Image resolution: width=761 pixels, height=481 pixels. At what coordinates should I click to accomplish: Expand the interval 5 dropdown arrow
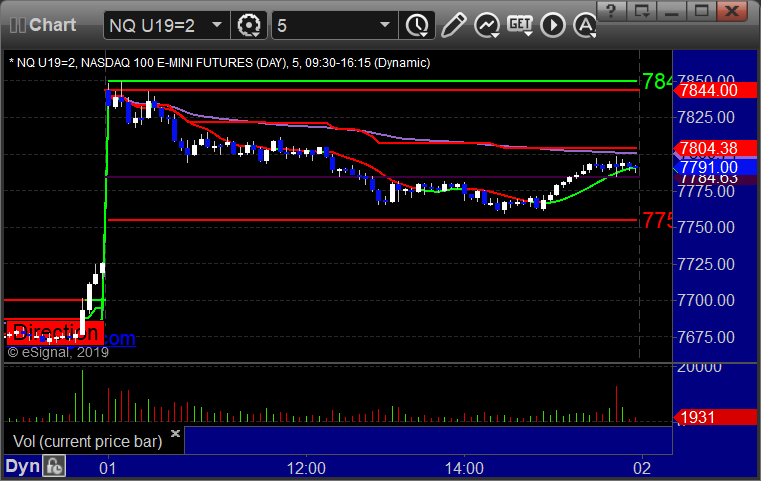coord(385,25)
